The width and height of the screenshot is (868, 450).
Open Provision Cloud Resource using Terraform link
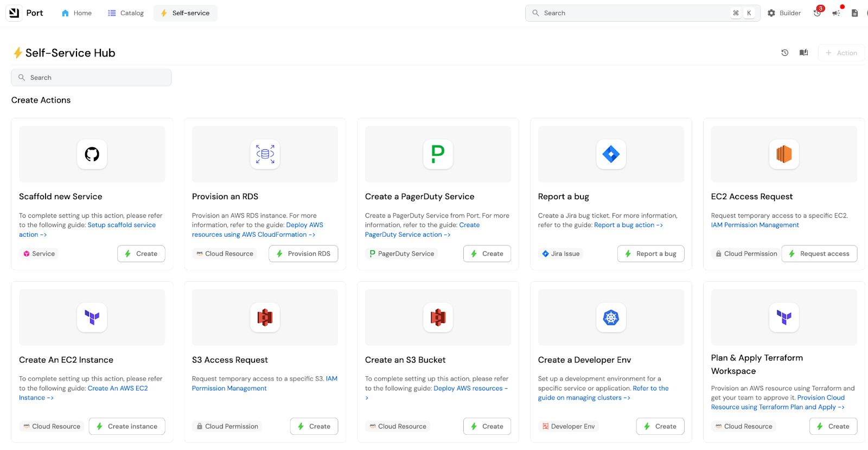[x=777, y=407]
